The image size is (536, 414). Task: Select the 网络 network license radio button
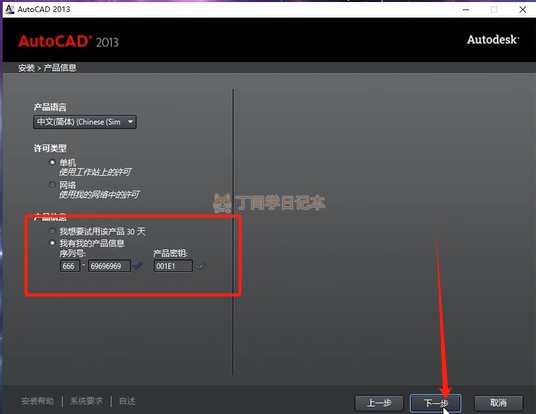[52, 185]
